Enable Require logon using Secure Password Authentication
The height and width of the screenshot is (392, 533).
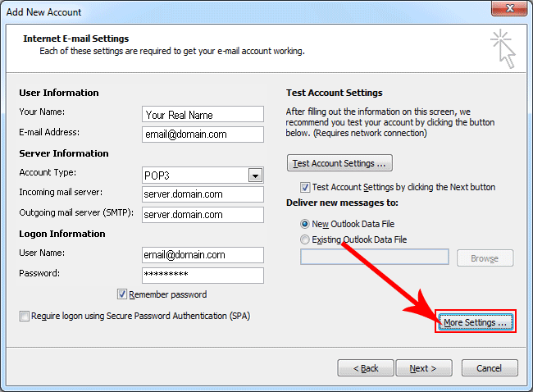point(24,316)
